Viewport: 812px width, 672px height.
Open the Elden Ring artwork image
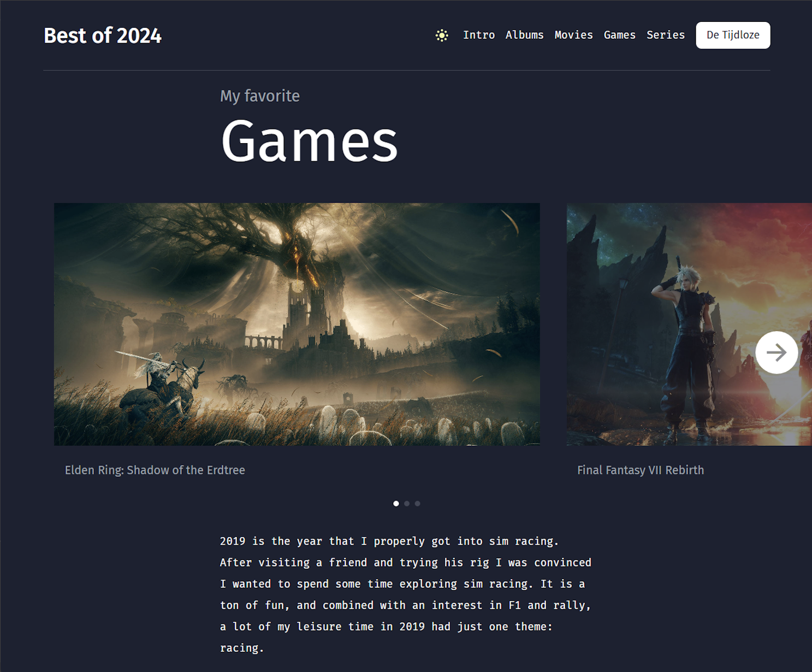click(x=297, y=324)
